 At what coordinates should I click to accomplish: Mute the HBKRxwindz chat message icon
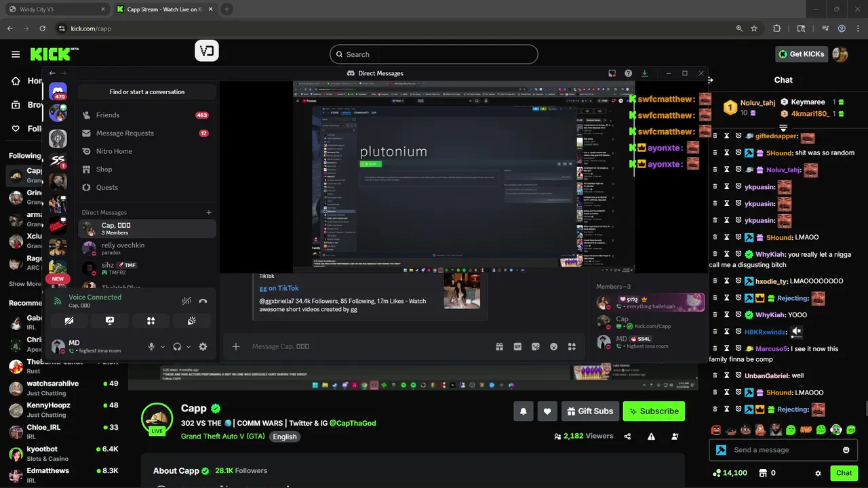(x=797, y=331)
